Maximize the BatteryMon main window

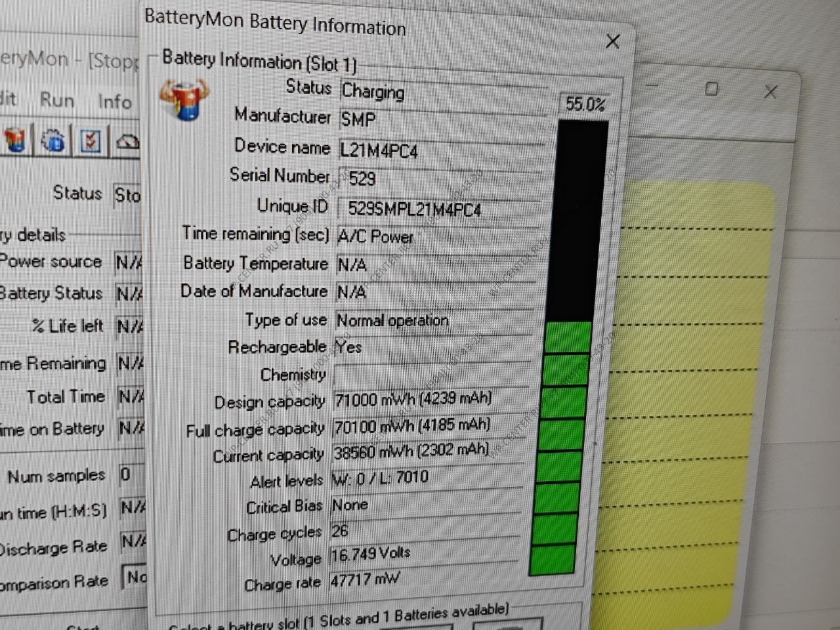[711, 89]
